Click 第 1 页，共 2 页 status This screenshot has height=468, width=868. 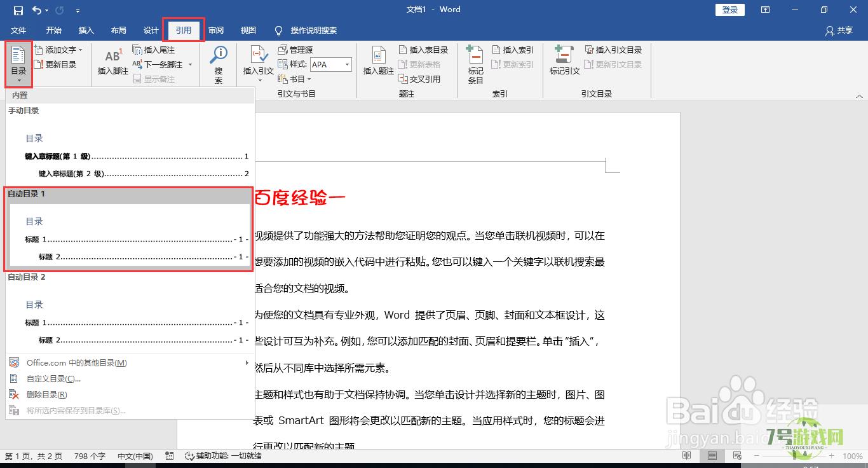(x=34, y=456)
